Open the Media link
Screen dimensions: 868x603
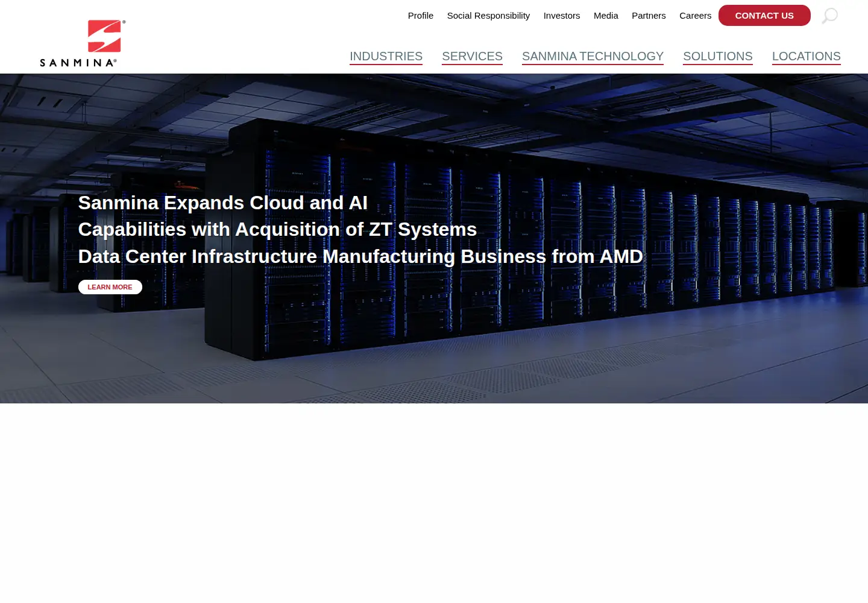(606, 16)
